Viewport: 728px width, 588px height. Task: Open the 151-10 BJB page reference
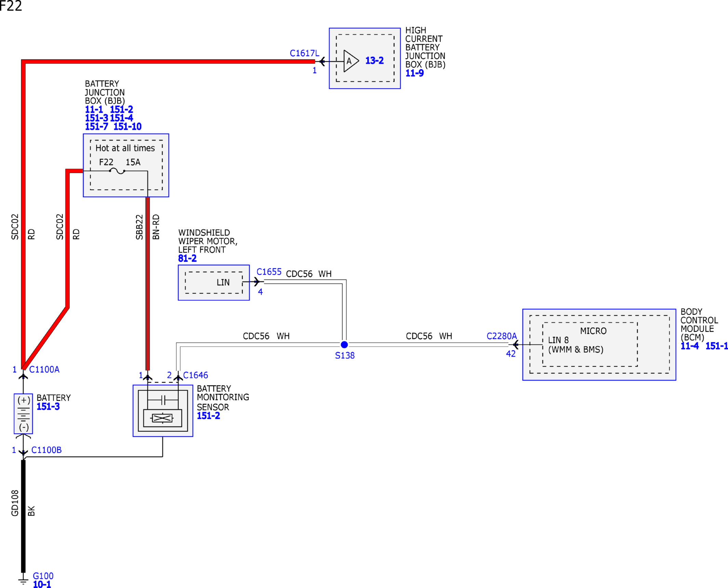[127, 127]
